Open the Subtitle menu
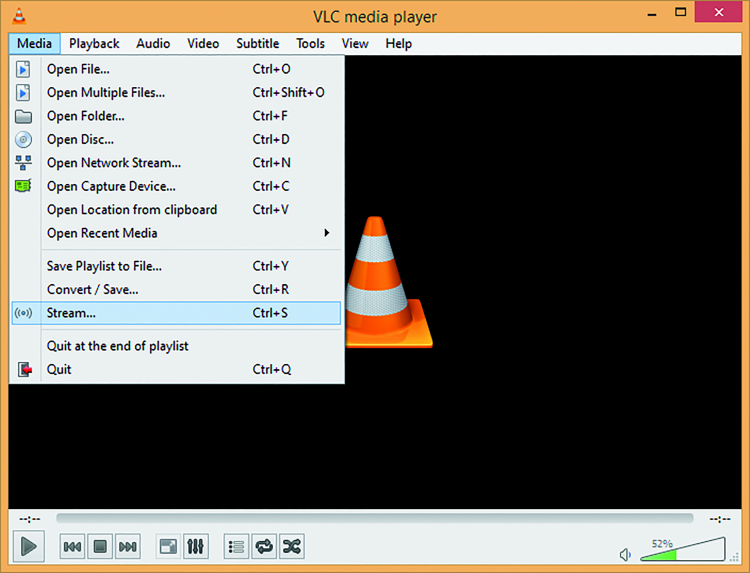This screenshot has height=573, width=750. coord(258,44)
